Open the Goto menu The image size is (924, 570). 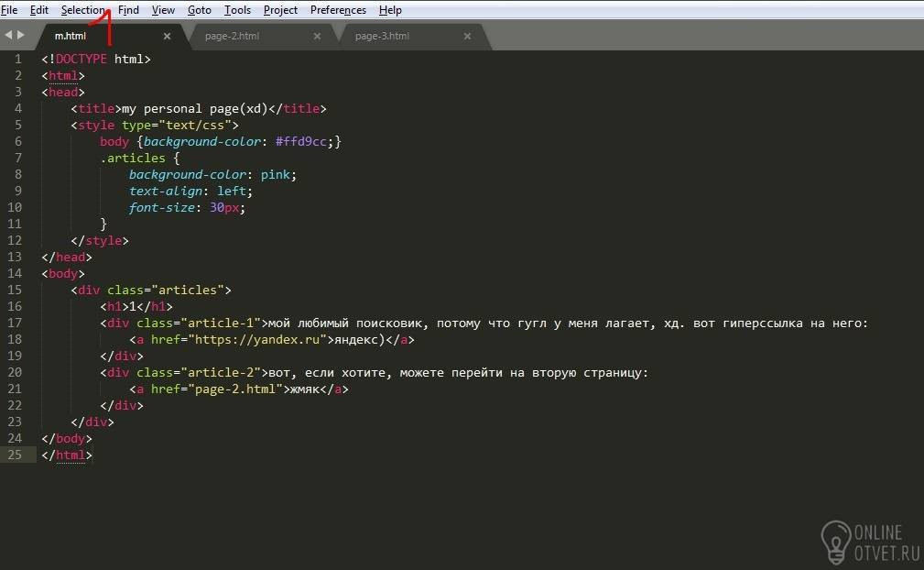(200, 10)
